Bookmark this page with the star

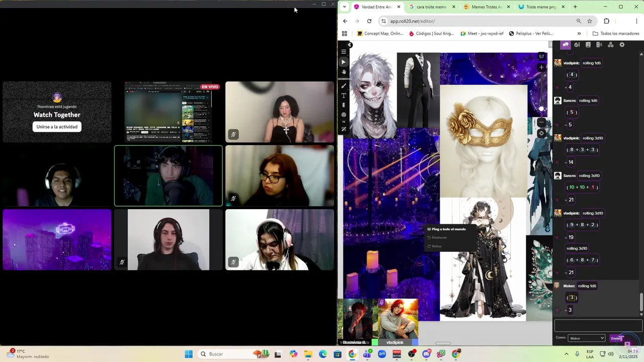pyautogui.click(x=590, y=21)
